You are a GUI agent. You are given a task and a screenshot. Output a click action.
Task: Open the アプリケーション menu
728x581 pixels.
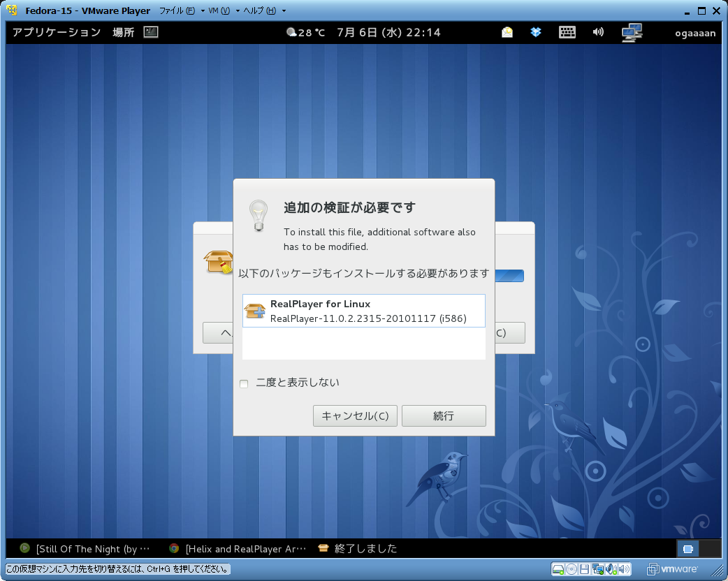pos(56,32)
